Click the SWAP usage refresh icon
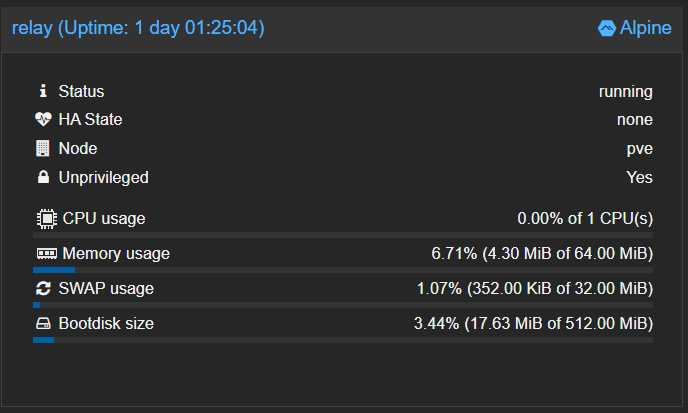688x413 pixels. point(43,288)
